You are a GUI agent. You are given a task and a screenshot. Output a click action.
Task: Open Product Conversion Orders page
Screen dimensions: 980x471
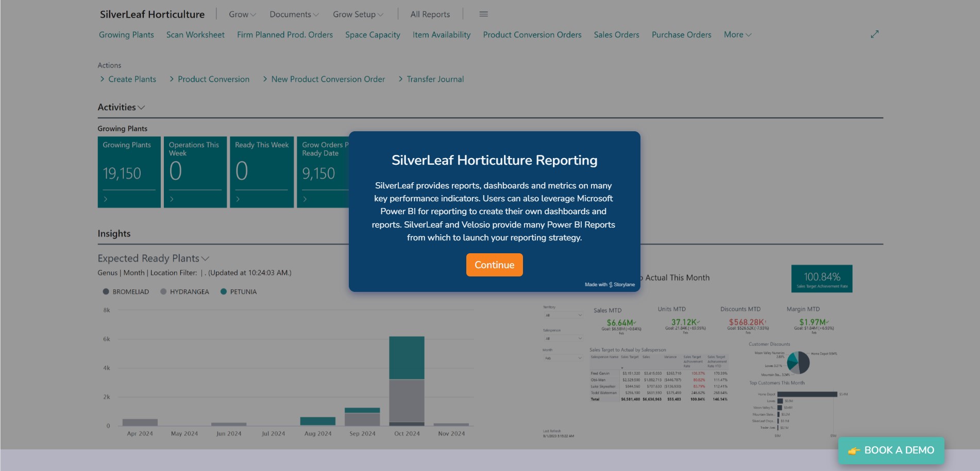(532, 34)
